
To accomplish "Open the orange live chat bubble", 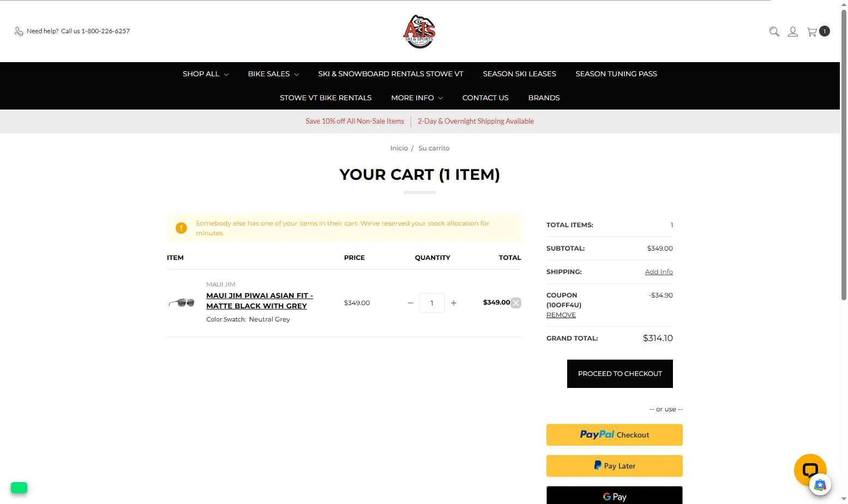I will pyautogui.click(x=810, y=470).
